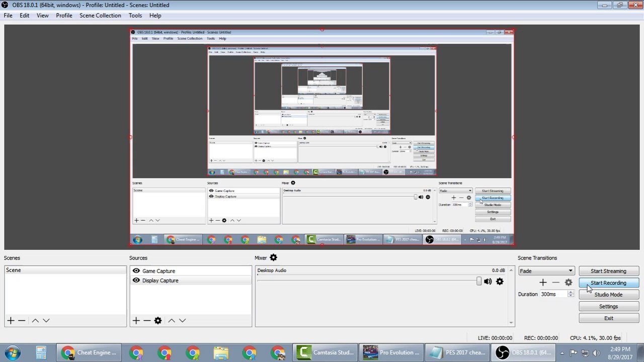This screenshot has height=362, width=644.
Task: Click the 'CPU: 4.1%, 30.00 fps' status
Action: click(595, 338)
